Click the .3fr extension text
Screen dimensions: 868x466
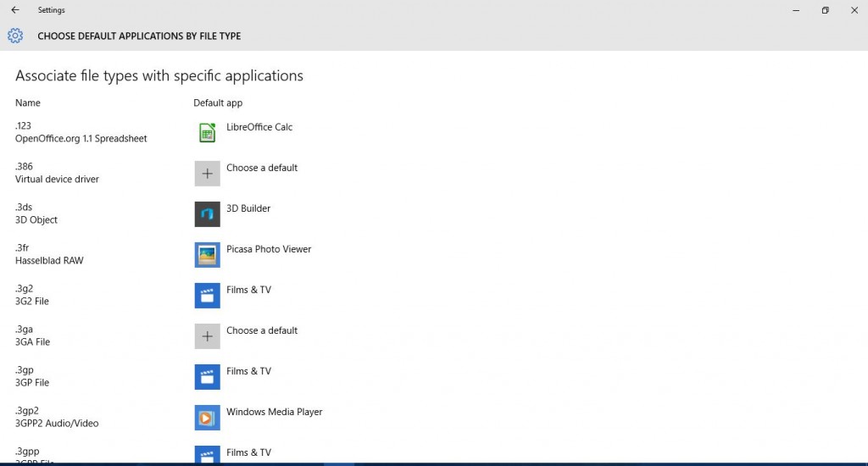[x=22, y=247]
